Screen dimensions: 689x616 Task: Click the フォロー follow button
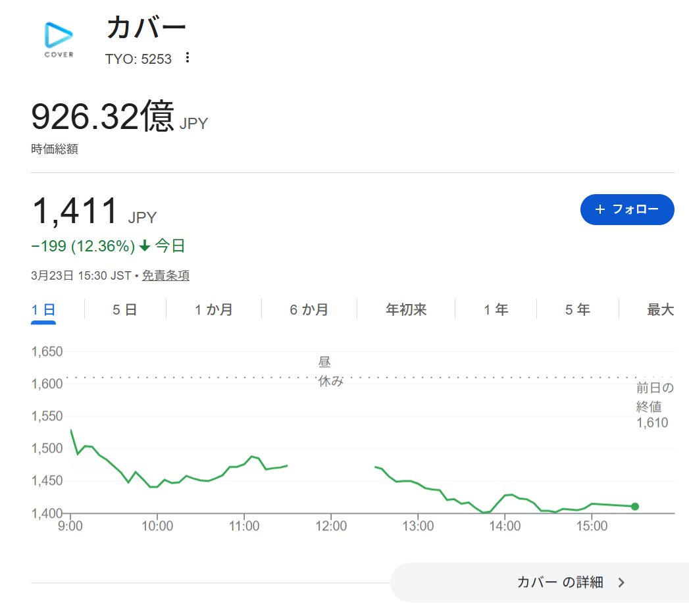pyautogui.click(x=626, y=209)
